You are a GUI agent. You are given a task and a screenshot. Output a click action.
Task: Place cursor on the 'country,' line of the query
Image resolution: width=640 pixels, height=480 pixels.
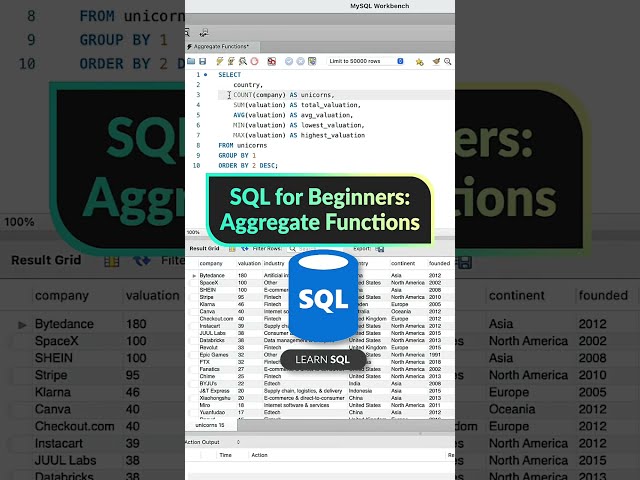pos(248,85)
